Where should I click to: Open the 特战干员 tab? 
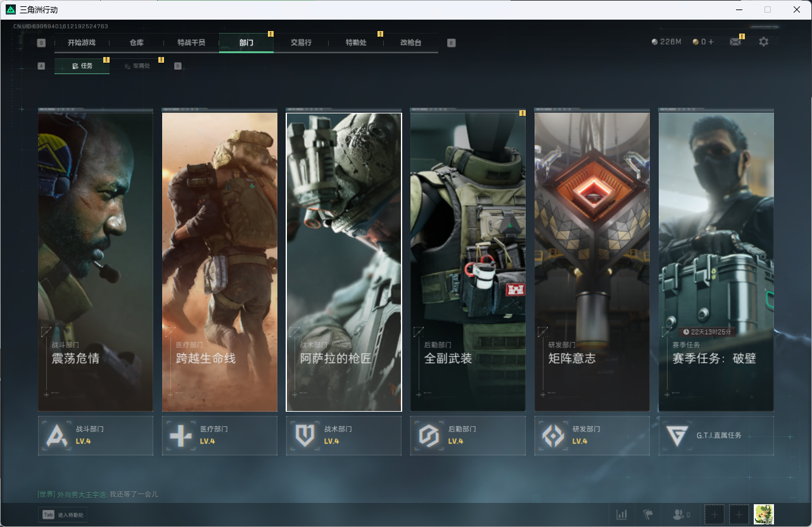(191, 42)
